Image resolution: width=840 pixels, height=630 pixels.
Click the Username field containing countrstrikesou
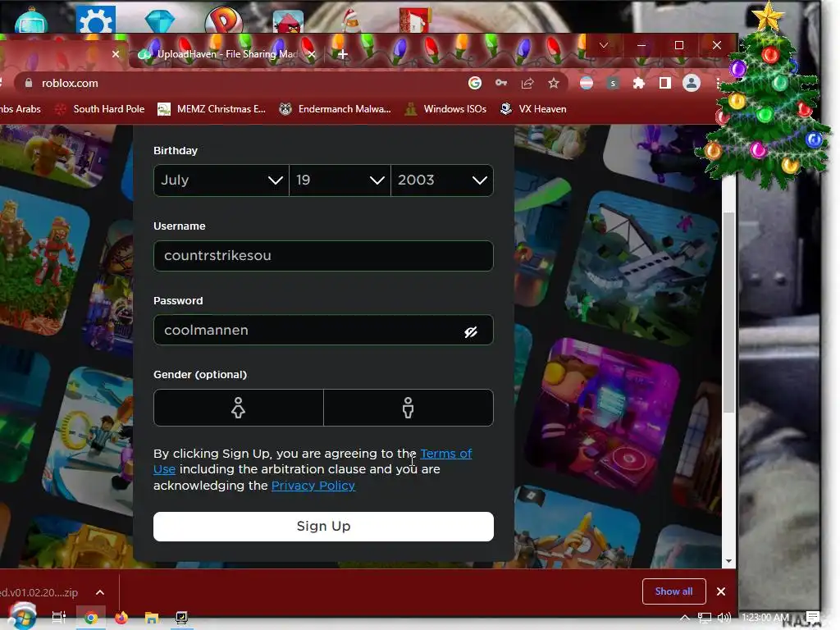coord(323,256)
